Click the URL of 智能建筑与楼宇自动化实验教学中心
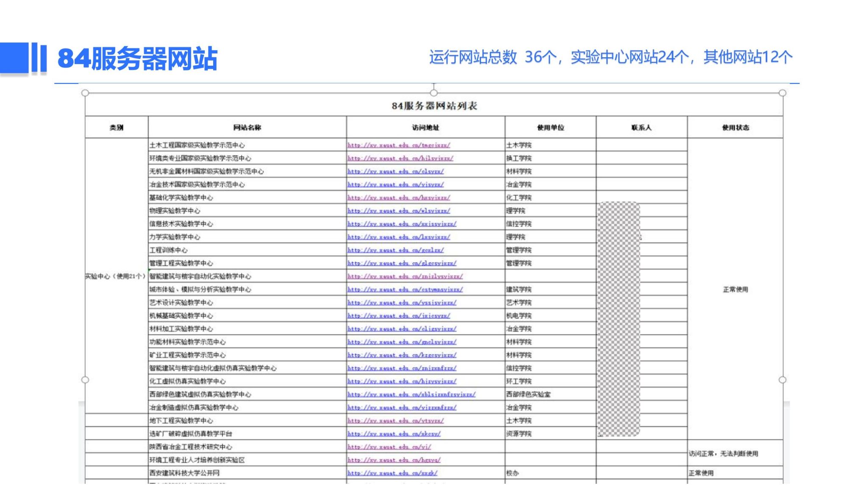Image resolution: width=868 pixels, height=488 pixels. click(405, 276)
